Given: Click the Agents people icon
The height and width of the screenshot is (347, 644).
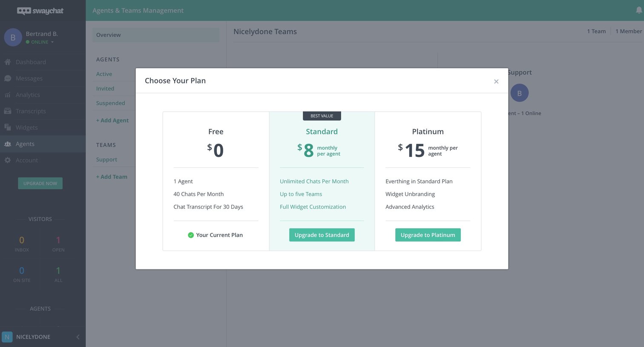Looking at the screenshot, I should point(8,144).
